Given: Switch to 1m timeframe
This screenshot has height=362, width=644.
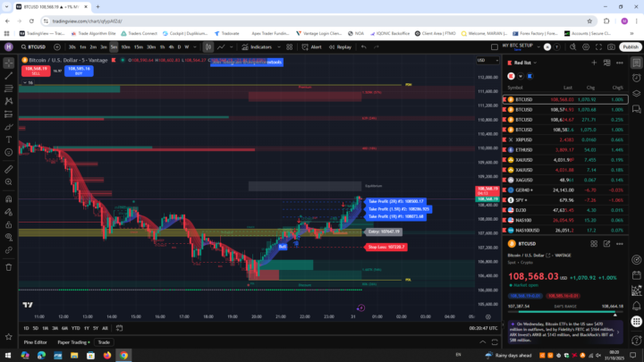Looking at the screenshot, I should tap(83, 47).
